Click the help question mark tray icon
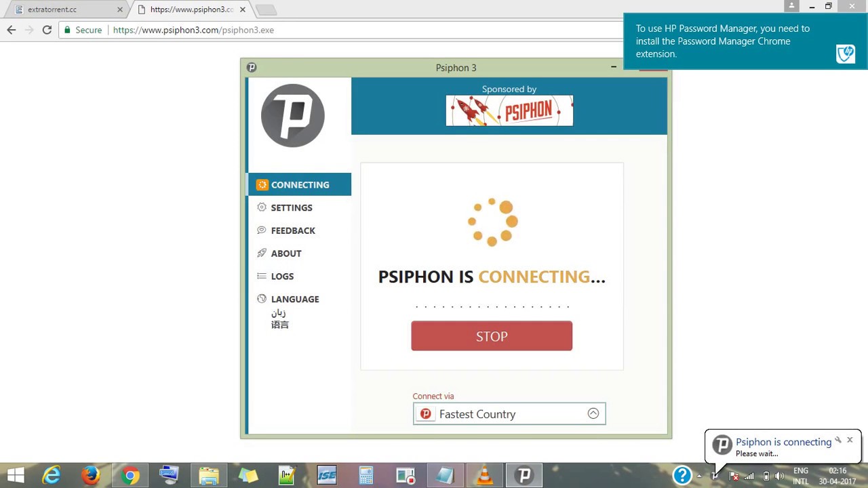The height and width of the screenshot is (488, 868). [682, 475]
